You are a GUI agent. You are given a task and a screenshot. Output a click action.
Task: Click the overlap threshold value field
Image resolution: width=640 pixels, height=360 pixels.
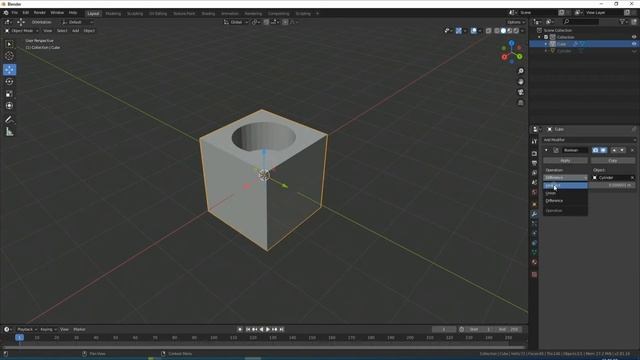pyautogui.click(x=612, y=185)
